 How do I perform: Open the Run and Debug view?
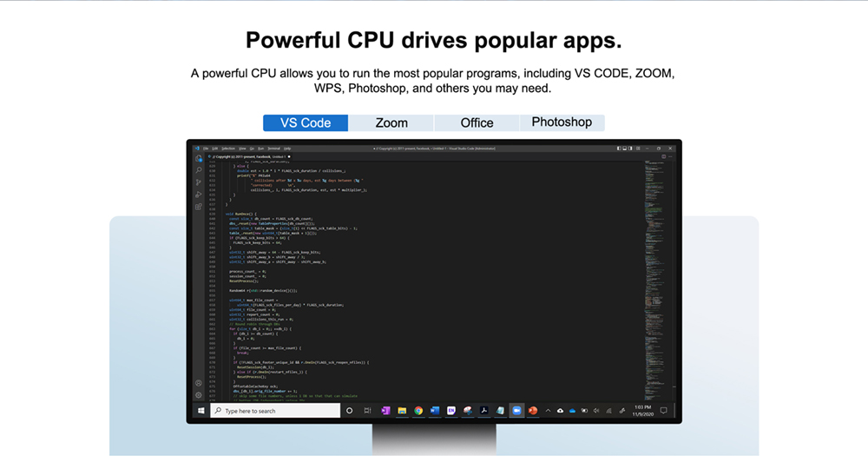tap(199, 195)
